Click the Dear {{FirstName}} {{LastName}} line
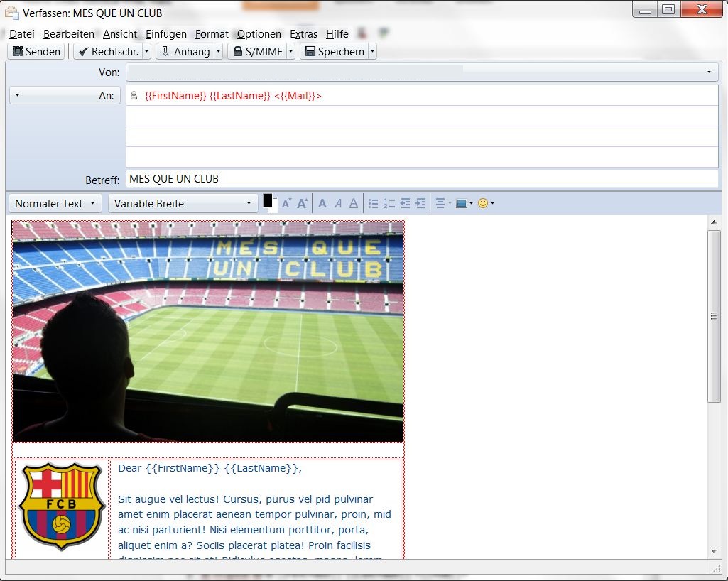Screen dimensions: 728x581 (x=210, y=468)
